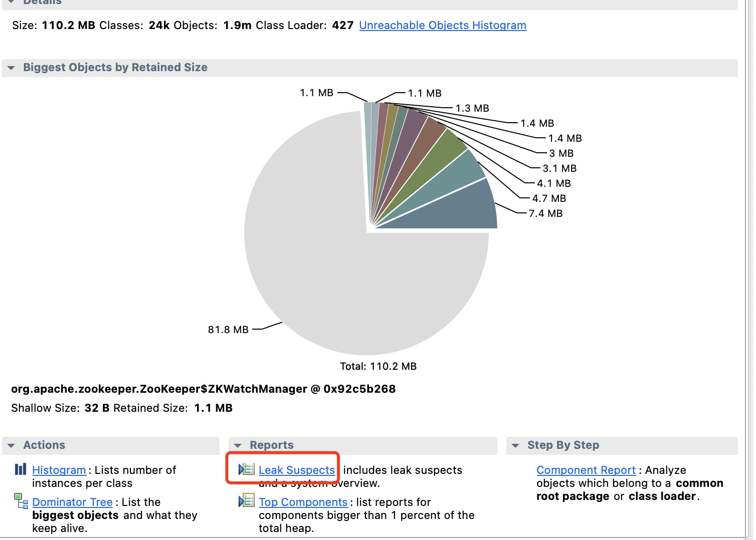Click the Leak Suspects report icon
The width and height of the screenshot is (756, 540).
(247, 469)
